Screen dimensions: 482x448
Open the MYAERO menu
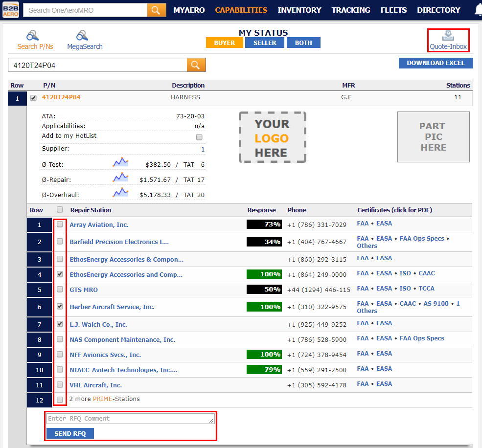[x=189, y=10]
